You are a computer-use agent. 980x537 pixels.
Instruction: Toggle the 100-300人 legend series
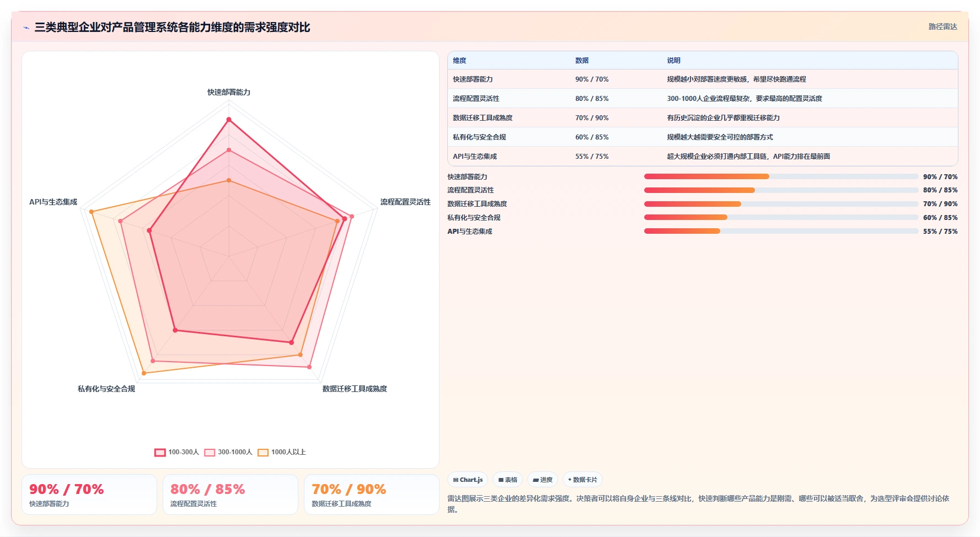[176, 452]
